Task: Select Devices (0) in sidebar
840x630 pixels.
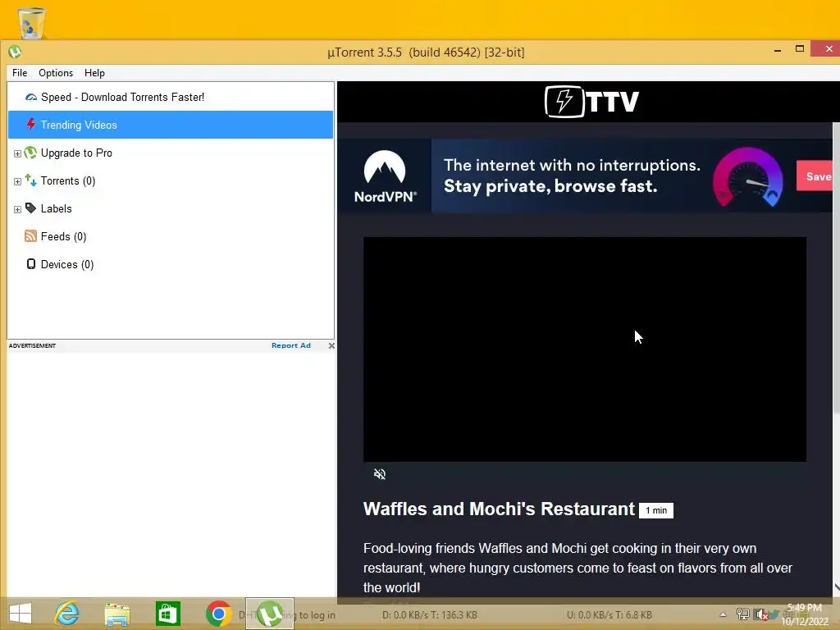Action: pyautogui.click(x=67, y=264)
